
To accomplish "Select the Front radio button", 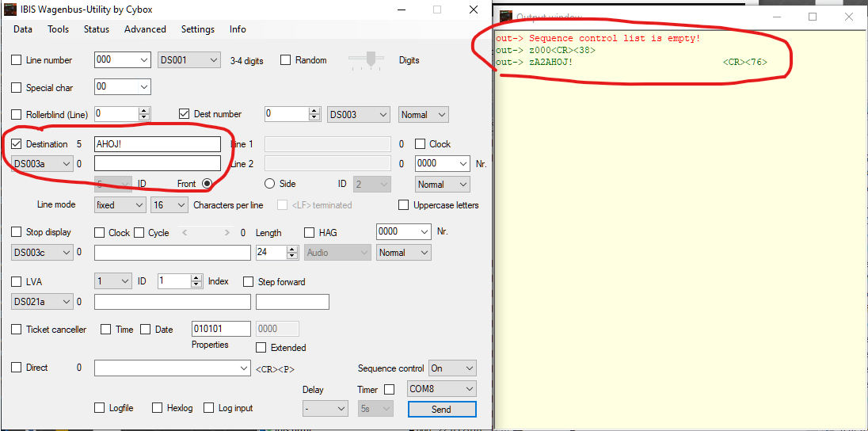I will pyautogui.click(x=207, y=183).
